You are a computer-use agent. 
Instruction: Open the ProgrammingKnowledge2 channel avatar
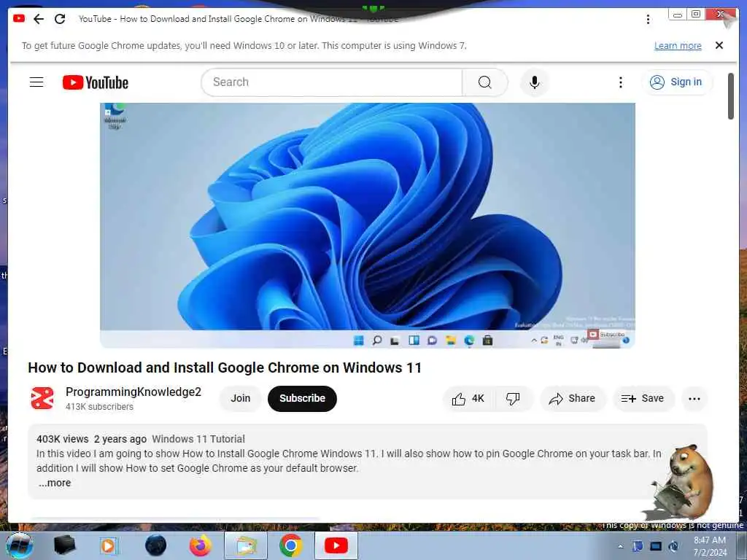(42, 398)
